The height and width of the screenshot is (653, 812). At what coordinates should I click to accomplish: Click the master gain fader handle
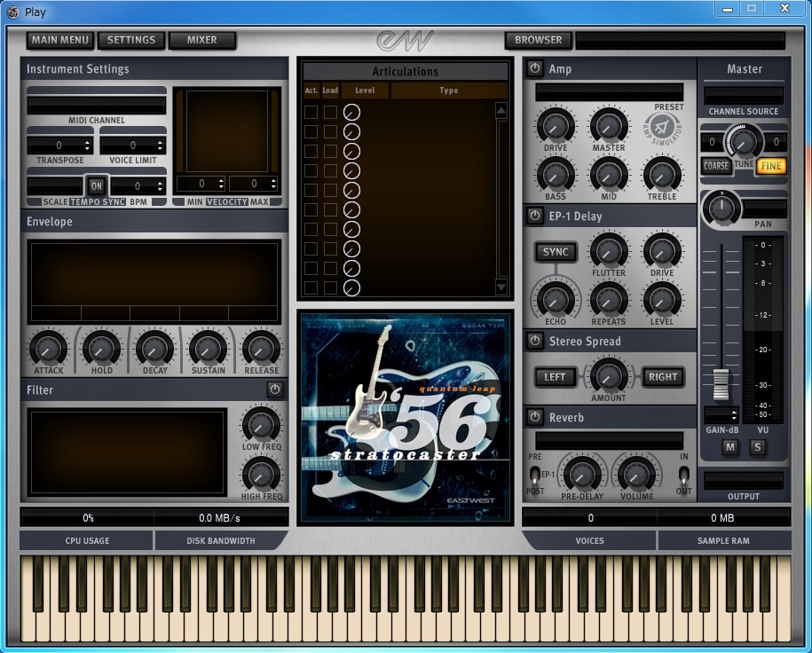pos(721,385)
